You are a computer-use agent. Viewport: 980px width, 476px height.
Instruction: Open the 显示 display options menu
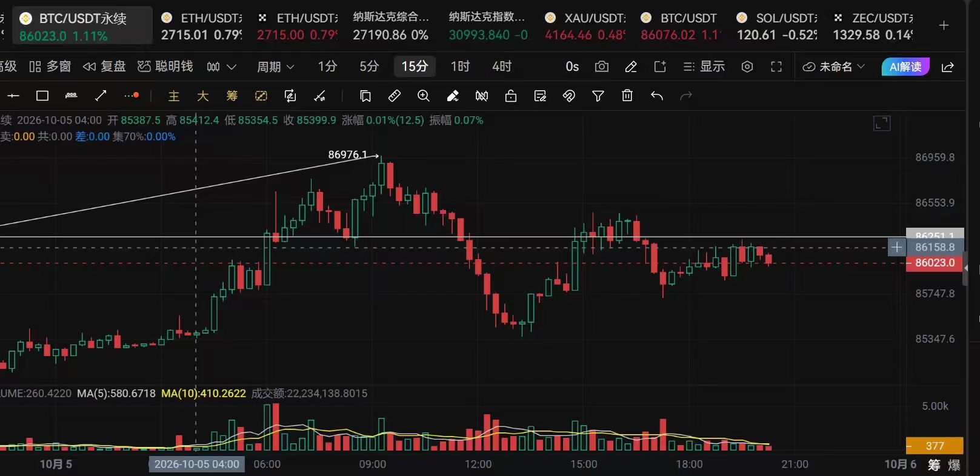704,67
